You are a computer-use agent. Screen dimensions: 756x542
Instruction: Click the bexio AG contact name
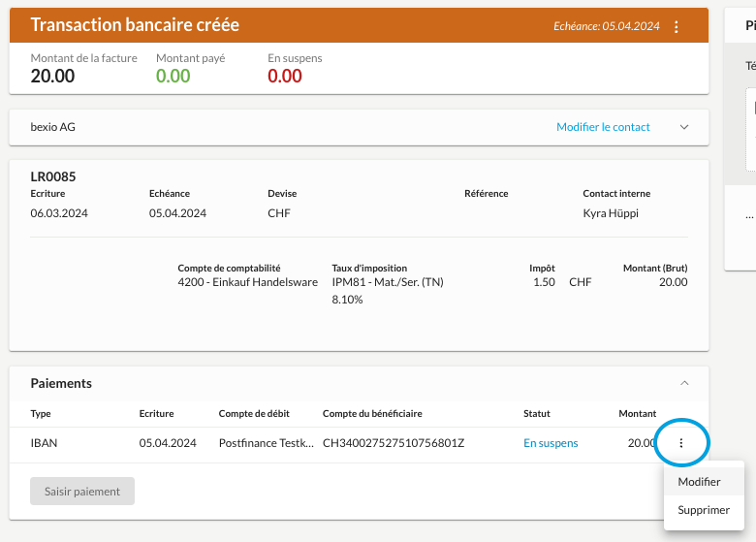[53, 127]
